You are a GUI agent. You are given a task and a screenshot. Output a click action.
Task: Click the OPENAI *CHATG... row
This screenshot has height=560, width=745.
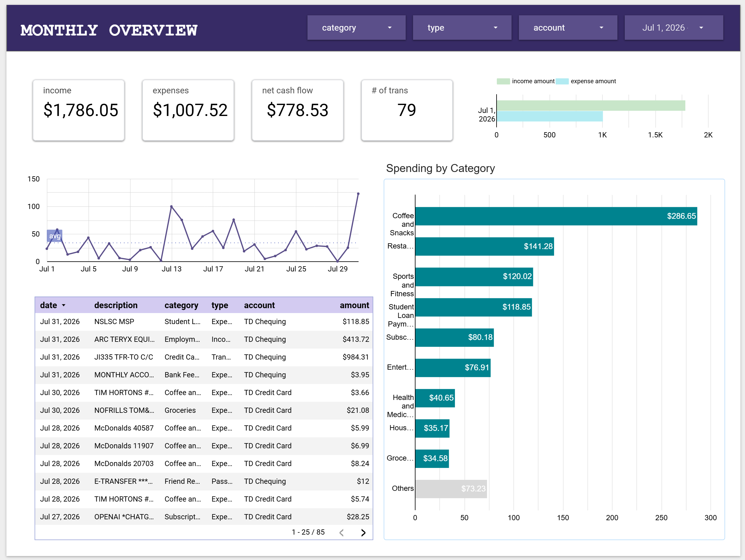tap(204, 517)
